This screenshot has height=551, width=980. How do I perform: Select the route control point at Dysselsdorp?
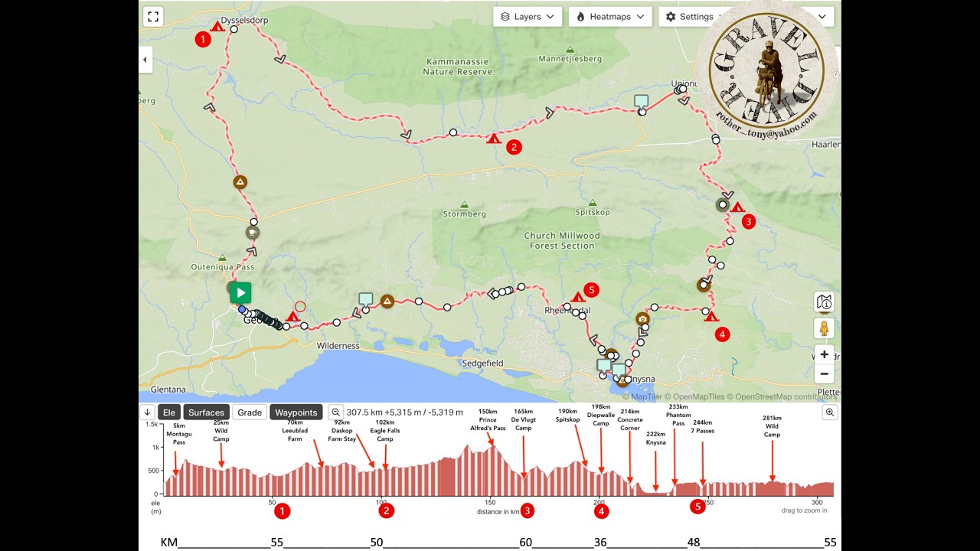[x=234, y=29]
